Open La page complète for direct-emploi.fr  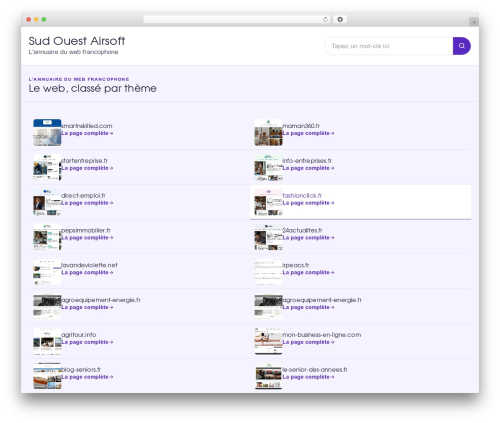click(87, 203)
